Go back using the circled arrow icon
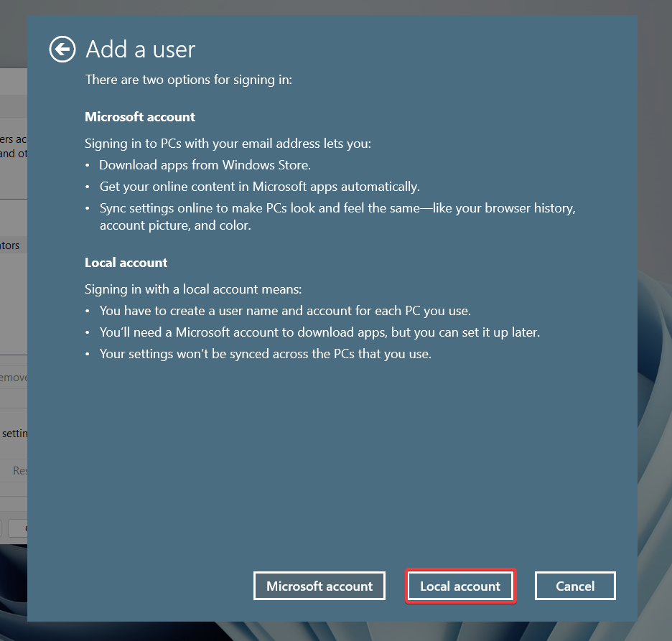The height and width of the screenshot is (641, 672). tap(62, 50)
